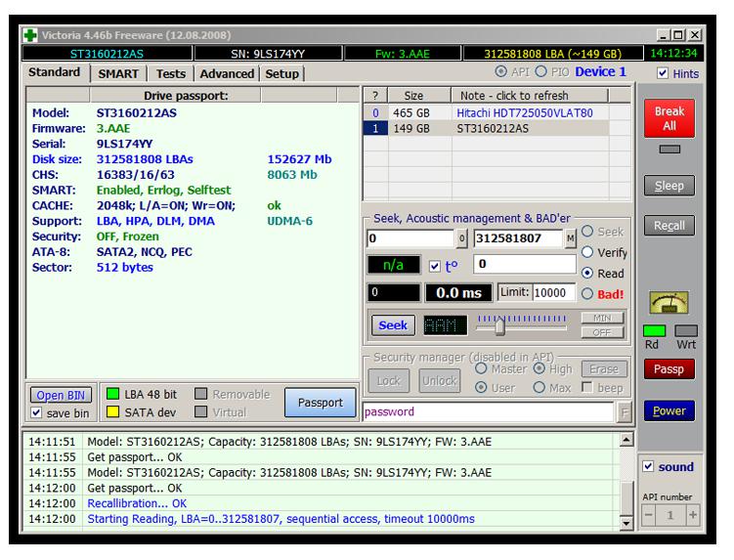Click the Break All button

(x=669, y=118)
